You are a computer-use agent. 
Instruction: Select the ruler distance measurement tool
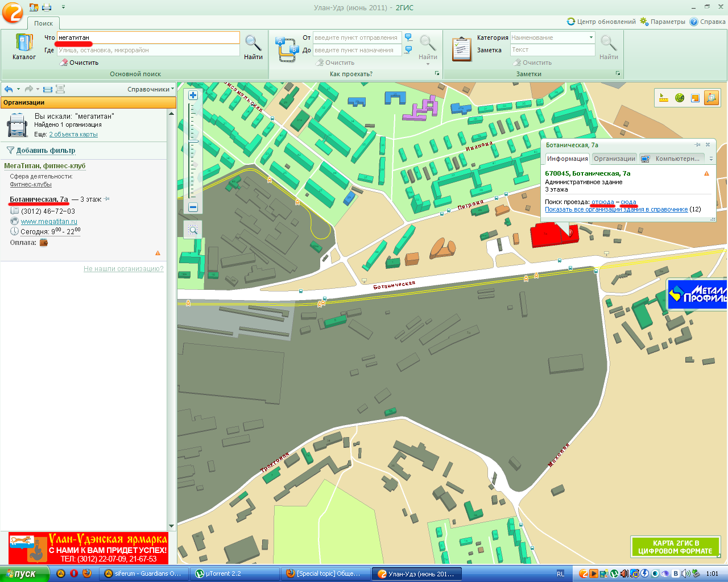[x=663, y=98]
